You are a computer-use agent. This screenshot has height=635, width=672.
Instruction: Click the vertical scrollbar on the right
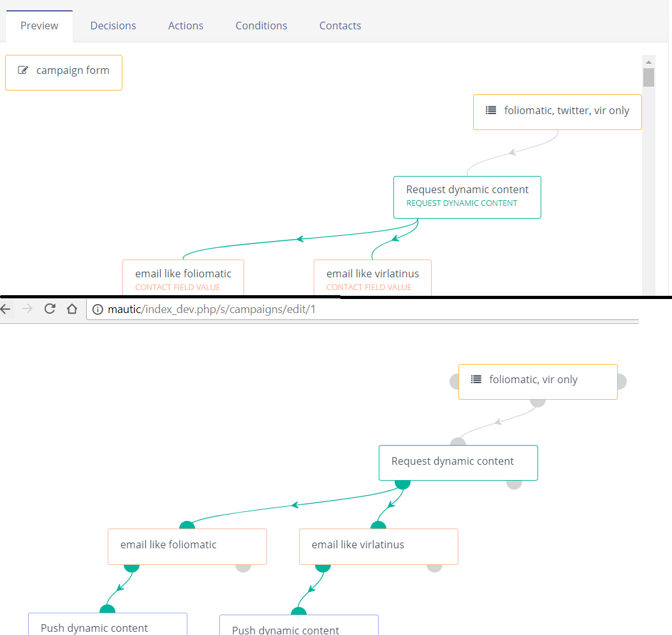tap(648, 77)
